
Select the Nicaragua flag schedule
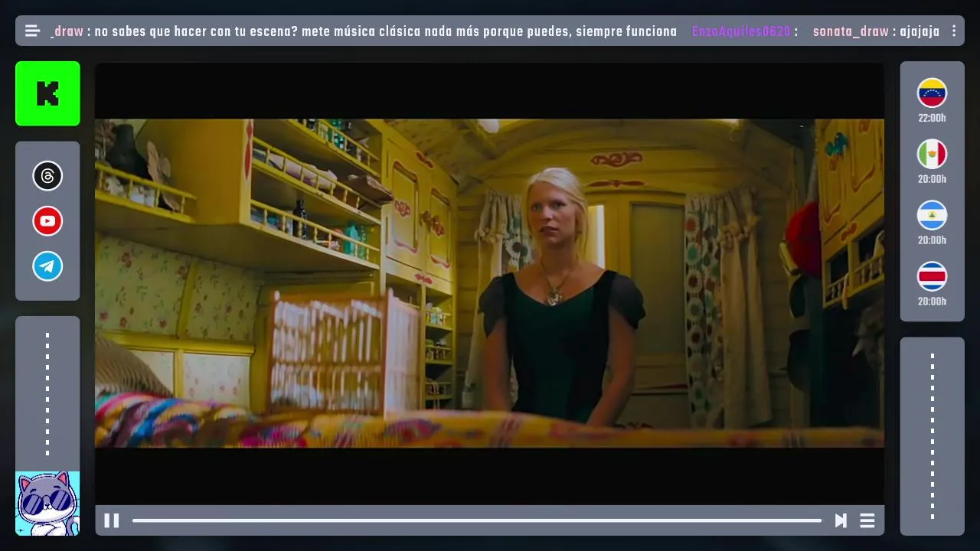pyautogui.click(x=933, y=215)
